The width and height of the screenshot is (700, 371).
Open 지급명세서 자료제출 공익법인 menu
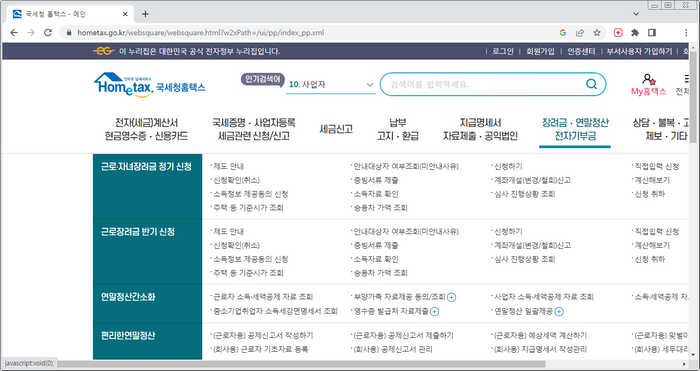[480, 129]
